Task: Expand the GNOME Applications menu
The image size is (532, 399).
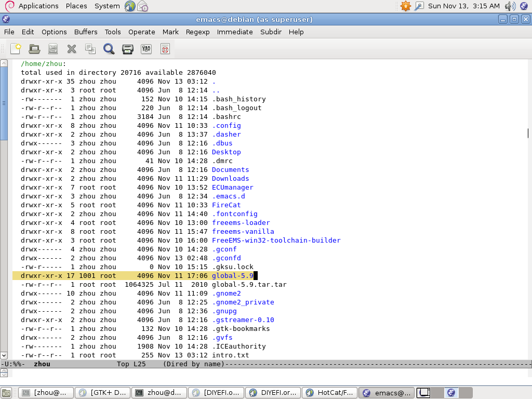Action: point(38,6)
